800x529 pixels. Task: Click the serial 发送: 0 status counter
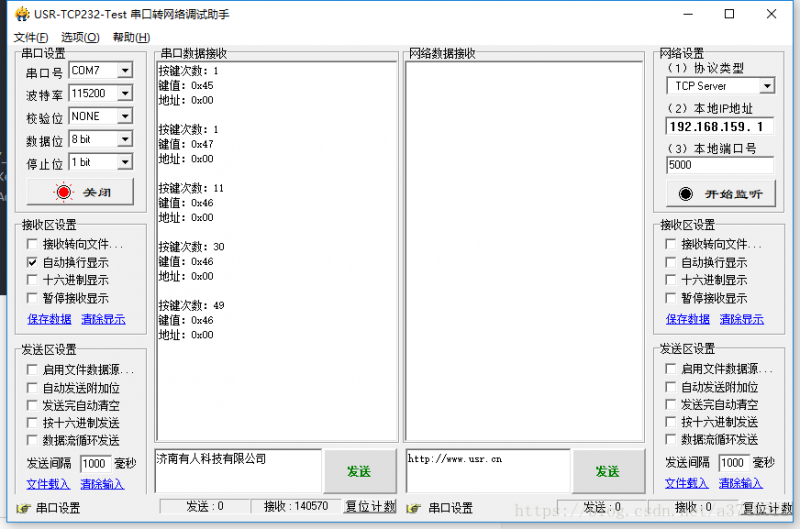(x=205, y=507)
